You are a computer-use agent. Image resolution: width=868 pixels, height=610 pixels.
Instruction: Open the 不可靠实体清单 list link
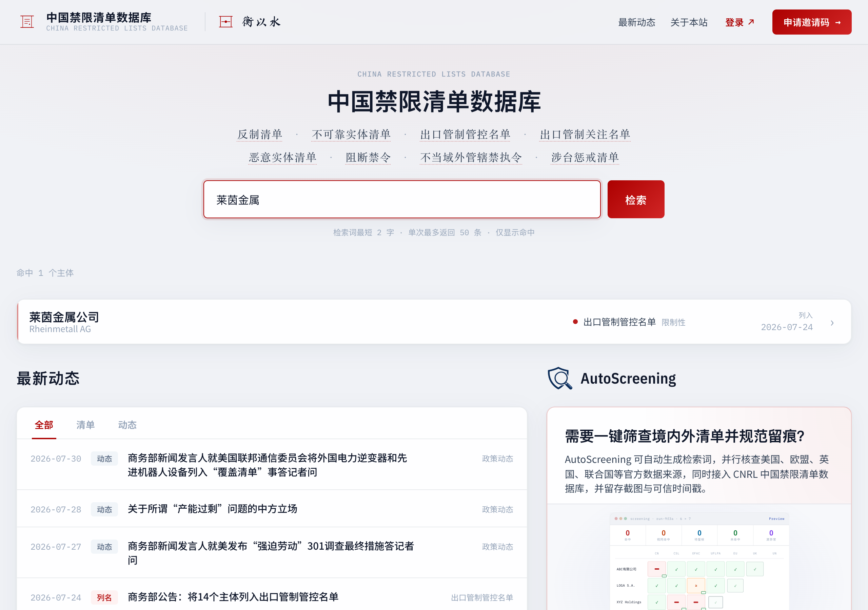pos(351,135)
